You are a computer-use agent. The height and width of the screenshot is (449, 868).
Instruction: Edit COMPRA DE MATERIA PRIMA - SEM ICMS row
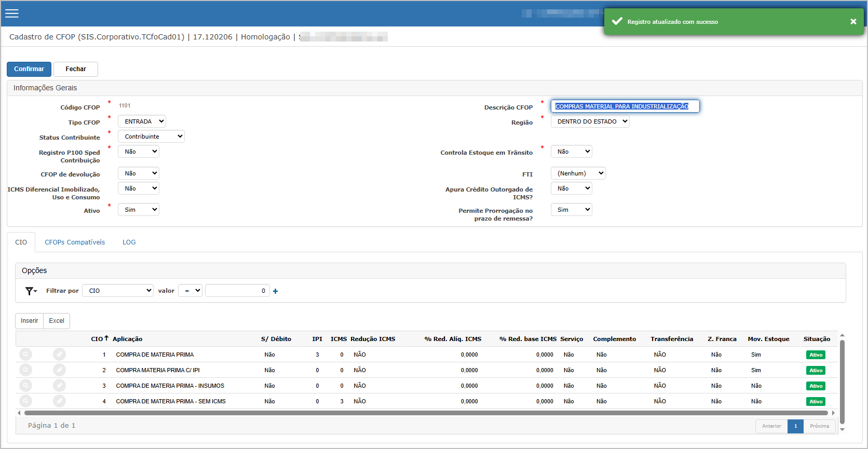60,401
